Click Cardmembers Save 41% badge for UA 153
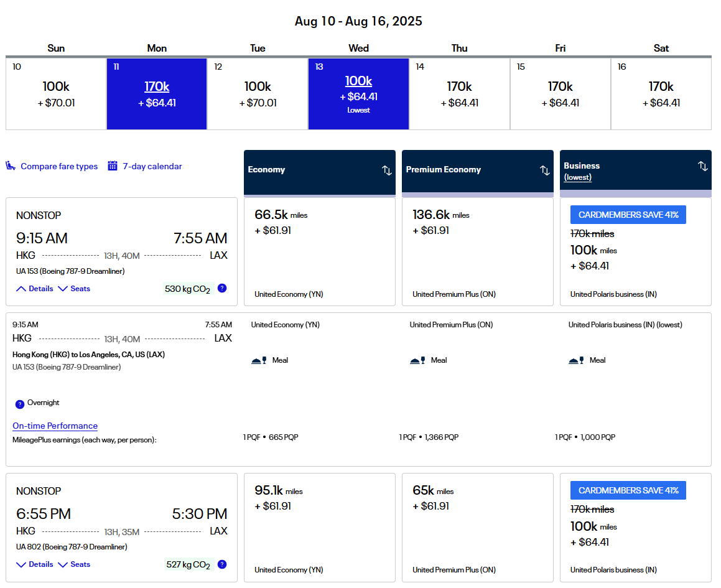The image size is (721, 588). pos(628,215)
